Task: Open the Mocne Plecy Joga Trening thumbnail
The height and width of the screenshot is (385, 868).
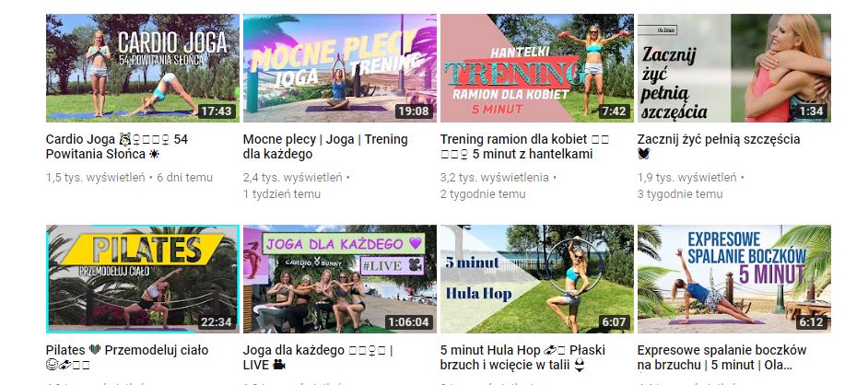Action: 340,68
